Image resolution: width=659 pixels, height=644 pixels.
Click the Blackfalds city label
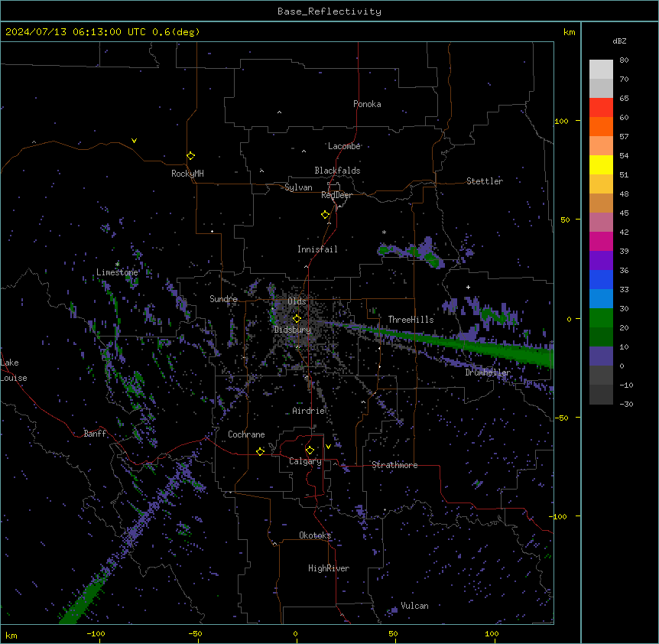click(x=337, y=171)
